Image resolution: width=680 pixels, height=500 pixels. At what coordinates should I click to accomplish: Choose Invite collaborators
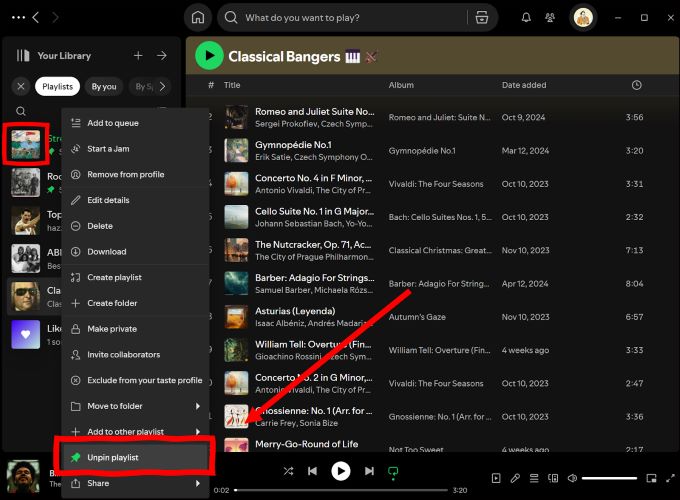coord(136,354)
